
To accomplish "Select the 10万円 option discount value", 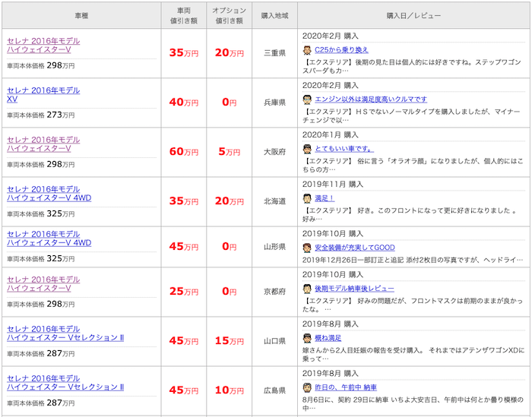I will (230, 390).
